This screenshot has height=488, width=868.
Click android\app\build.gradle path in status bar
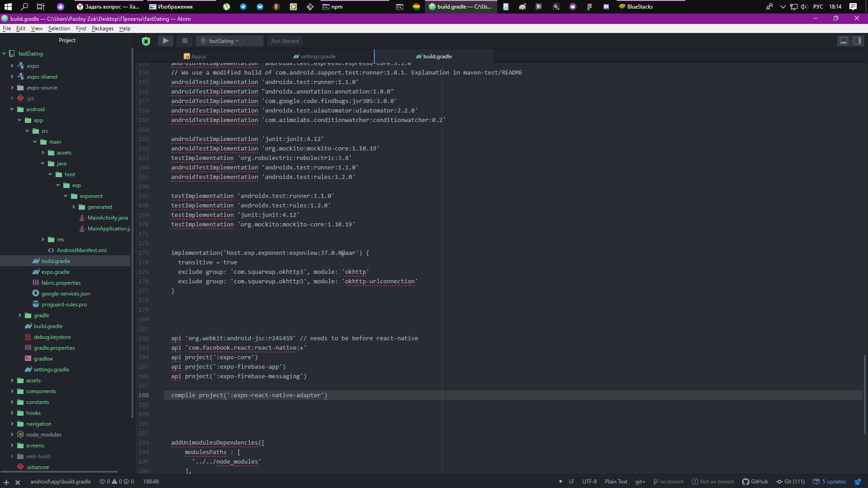pos(61,482)
